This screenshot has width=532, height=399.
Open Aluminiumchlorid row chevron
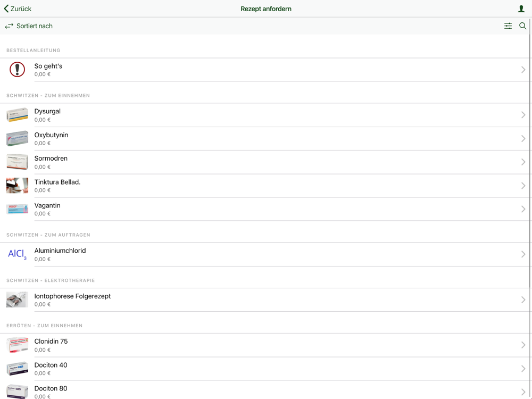tap(523, 254)
